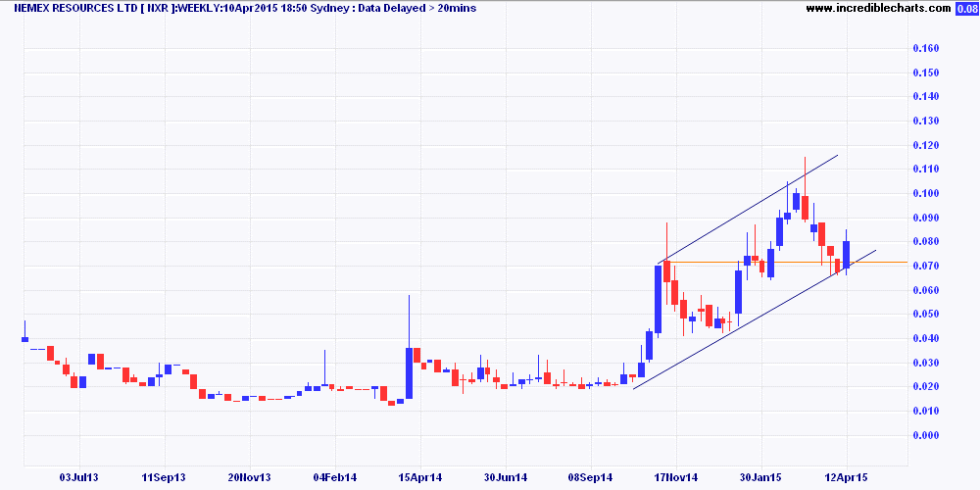Select the 0.070 price axis label

(x=927, y=267)
